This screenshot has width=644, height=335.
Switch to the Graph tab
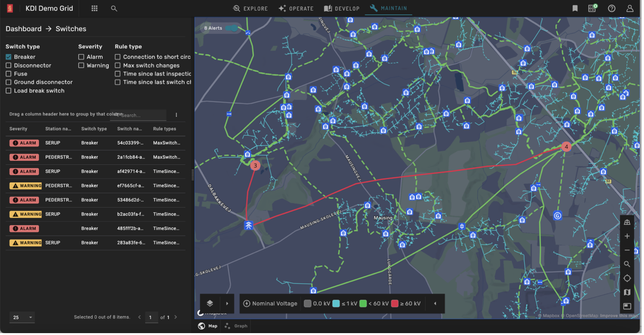tap(237, 327)
